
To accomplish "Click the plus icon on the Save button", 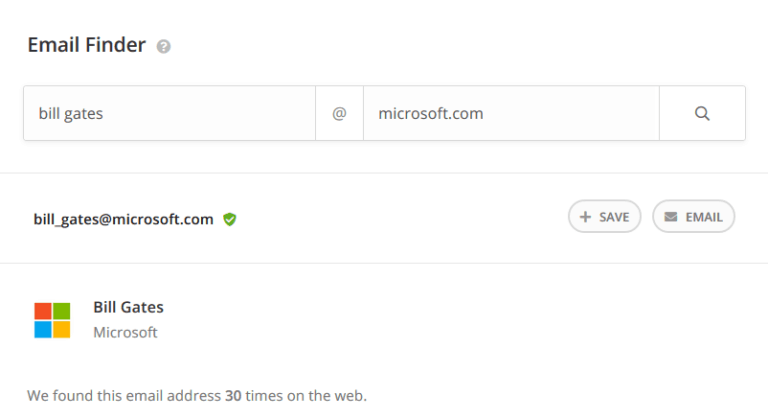I will click(x=585, y=217).
